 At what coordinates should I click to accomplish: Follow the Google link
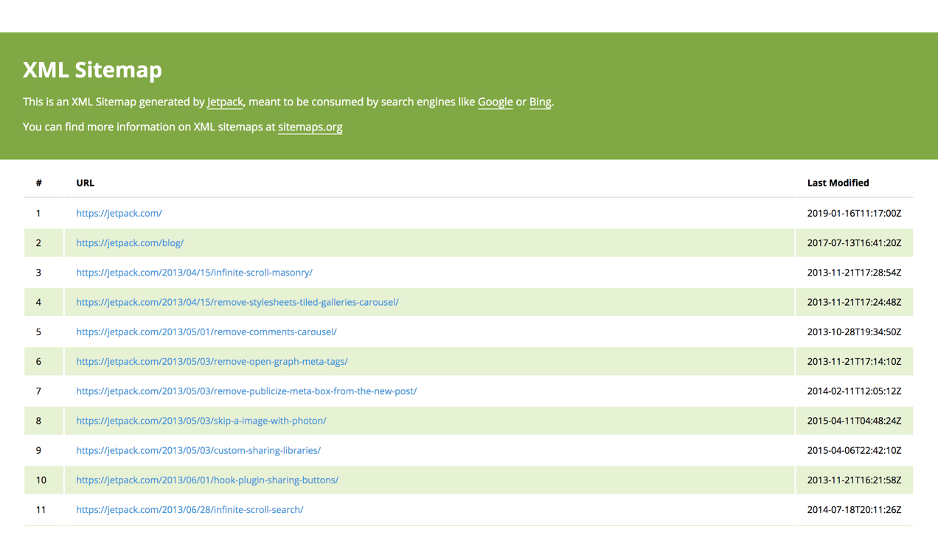pos(496,102)
